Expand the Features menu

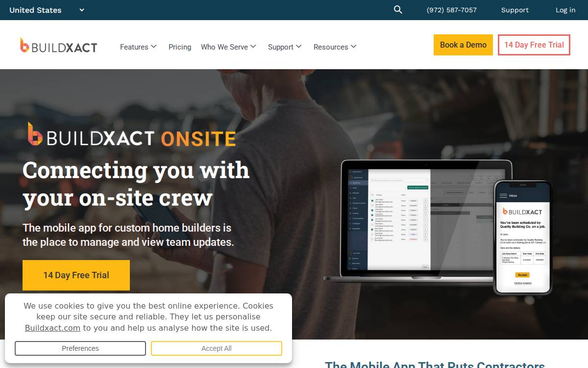click(x=138, y=47)
